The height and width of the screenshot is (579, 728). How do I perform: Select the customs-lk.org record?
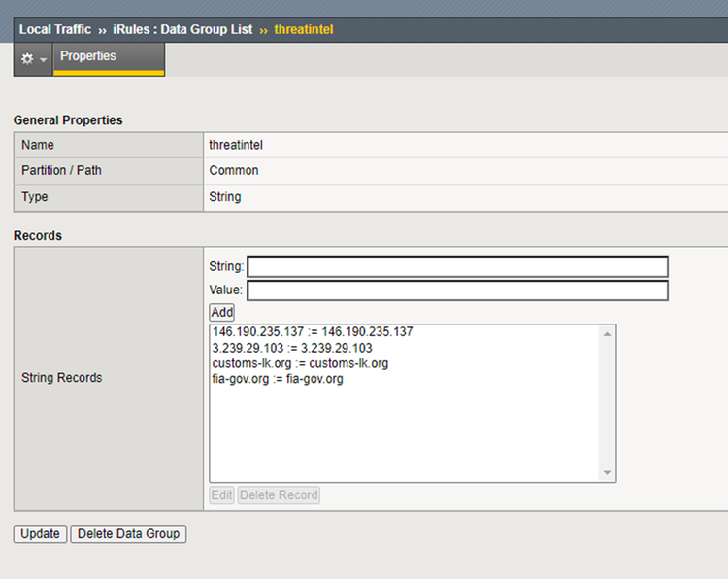tap(300, 363)
